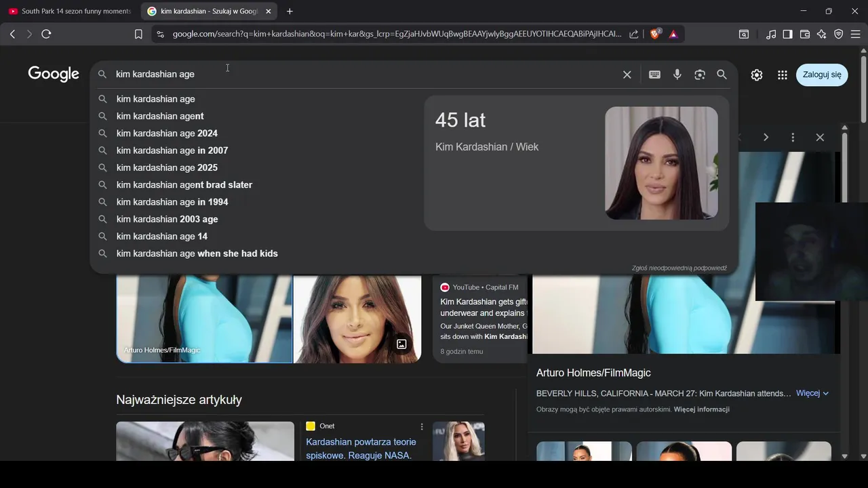Image resolution: width=868 pixels, height=488 pixels.
Task: Reload the page with the refresh icon
Action: 46,34
